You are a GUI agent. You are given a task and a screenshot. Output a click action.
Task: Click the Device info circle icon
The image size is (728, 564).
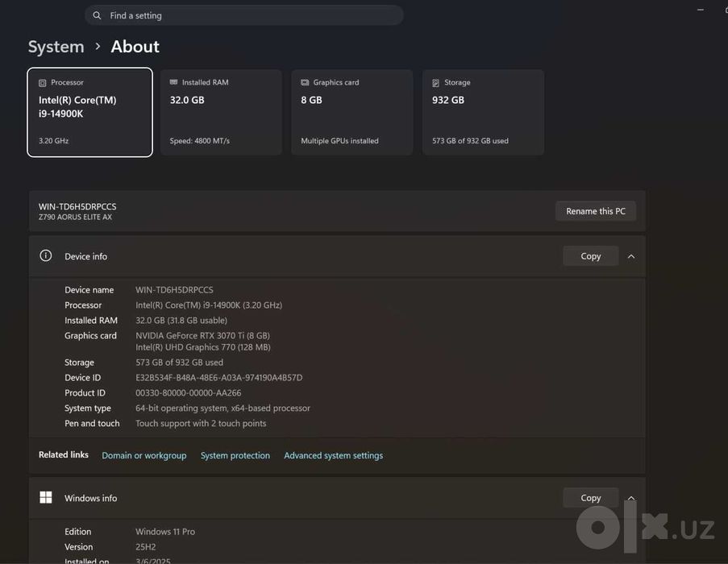click(45, 255)
